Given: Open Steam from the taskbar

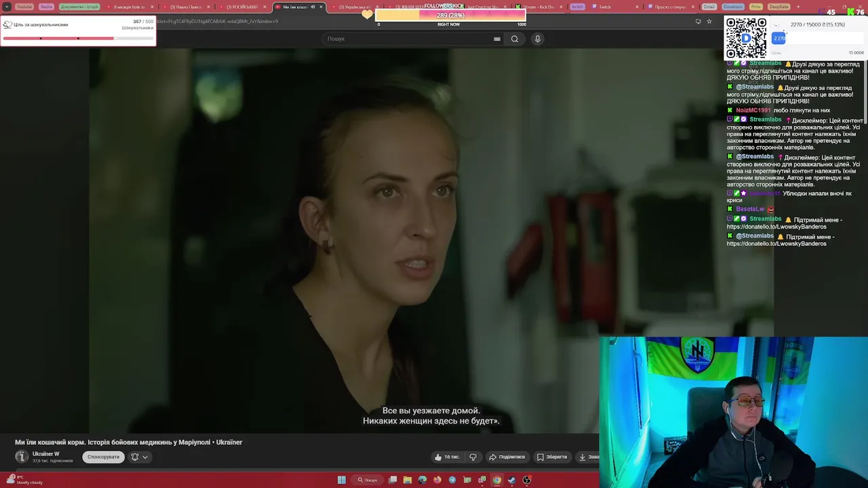Looking at the screenshot, I should (512, 480).
